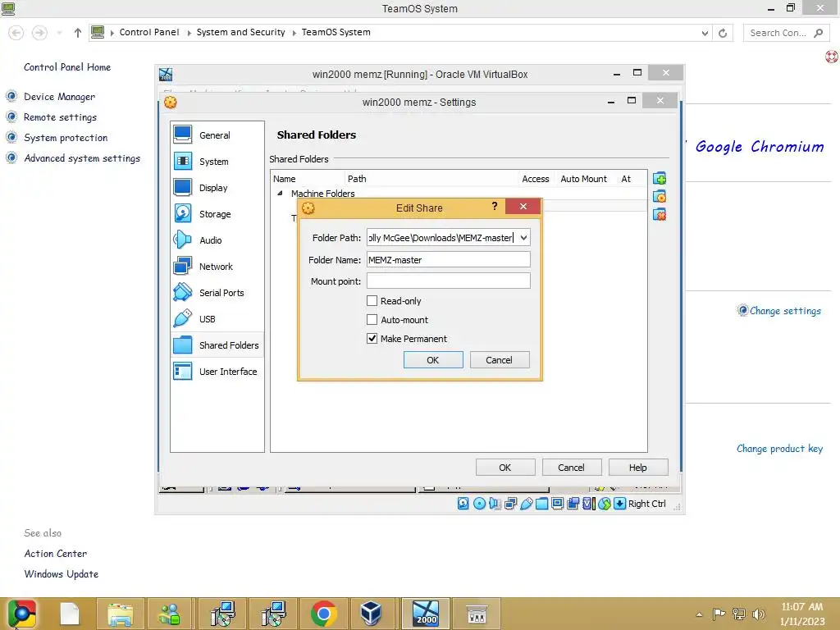Open Remote settings link
Viewport: 840px width, 630px height.
click(60, 116)
